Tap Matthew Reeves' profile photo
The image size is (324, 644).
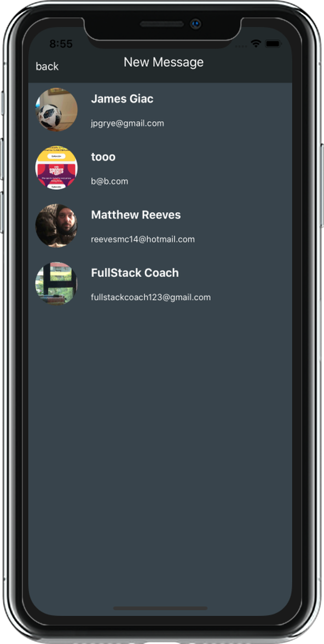pyautogui.click(x=56, y=225)
